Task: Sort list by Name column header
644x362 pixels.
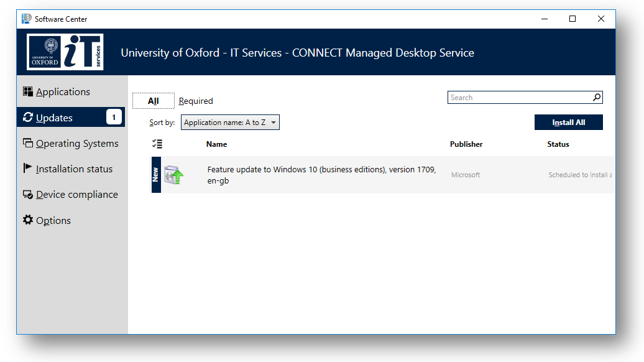Action: 216,144
